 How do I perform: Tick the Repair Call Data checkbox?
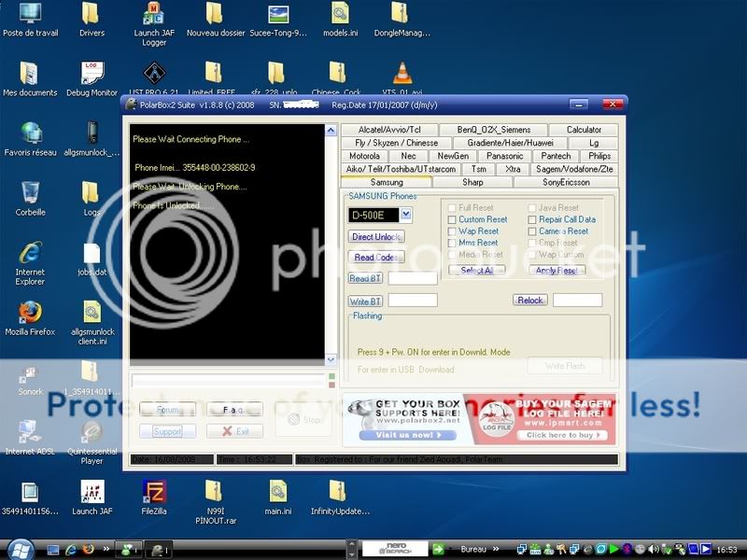532,219
